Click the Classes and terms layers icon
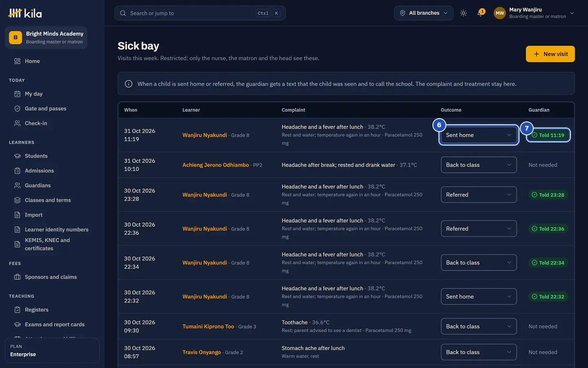588x368 pixels. click(x=17, y=200)
